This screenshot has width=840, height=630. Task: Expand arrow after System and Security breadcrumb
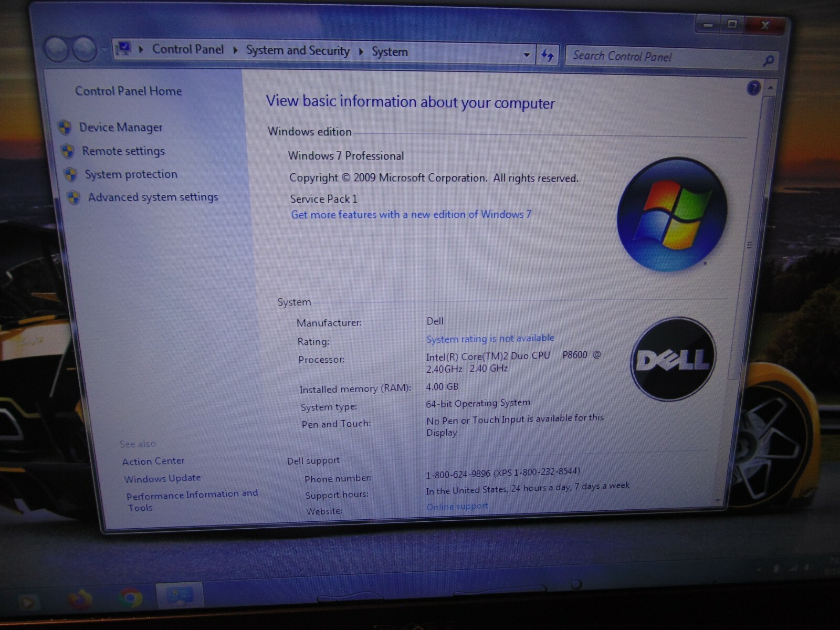point(361,52)
